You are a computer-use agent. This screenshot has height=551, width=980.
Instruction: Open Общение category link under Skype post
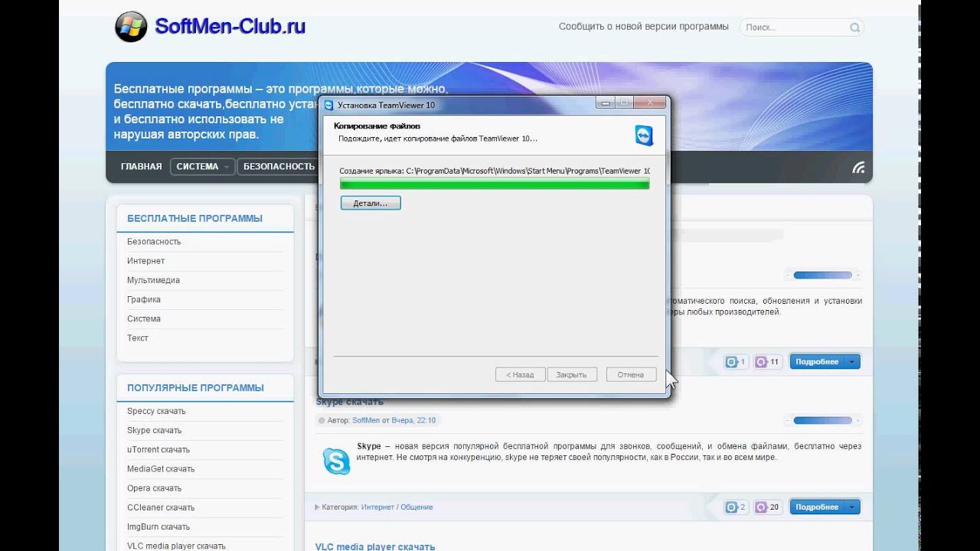pyautogui.click(x=416, y=507)
